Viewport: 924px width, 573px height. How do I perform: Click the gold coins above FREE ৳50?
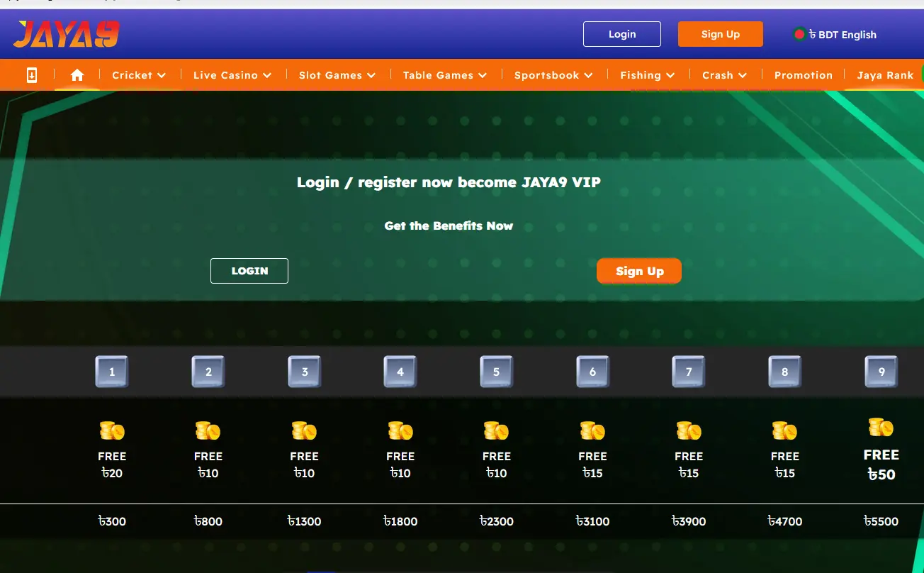(881, 427)
